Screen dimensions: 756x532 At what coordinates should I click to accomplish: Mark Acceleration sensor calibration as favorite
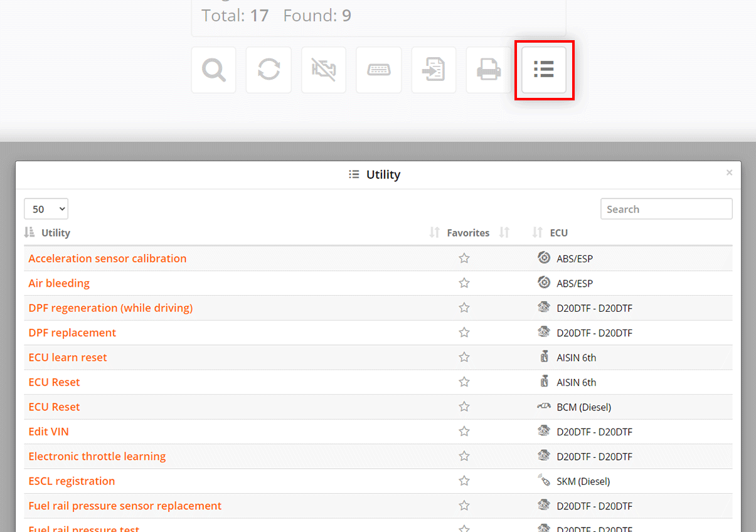click(464, 257)
